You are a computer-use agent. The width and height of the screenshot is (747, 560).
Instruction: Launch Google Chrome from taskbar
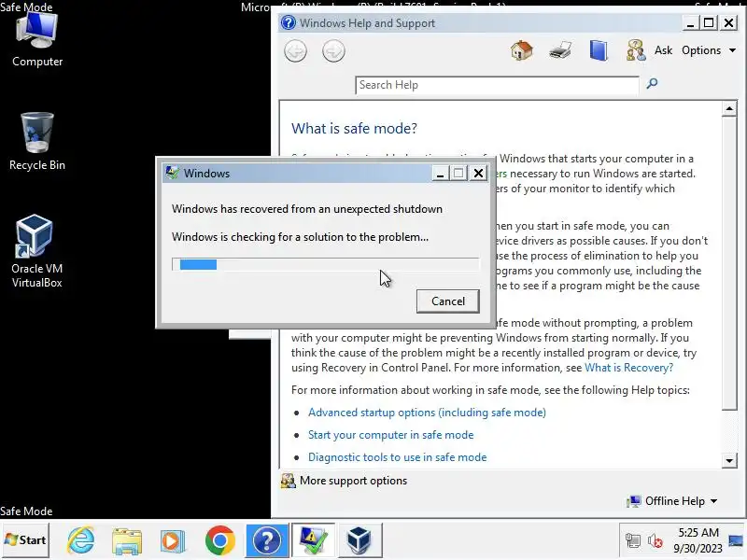click(x=219, y=540)
